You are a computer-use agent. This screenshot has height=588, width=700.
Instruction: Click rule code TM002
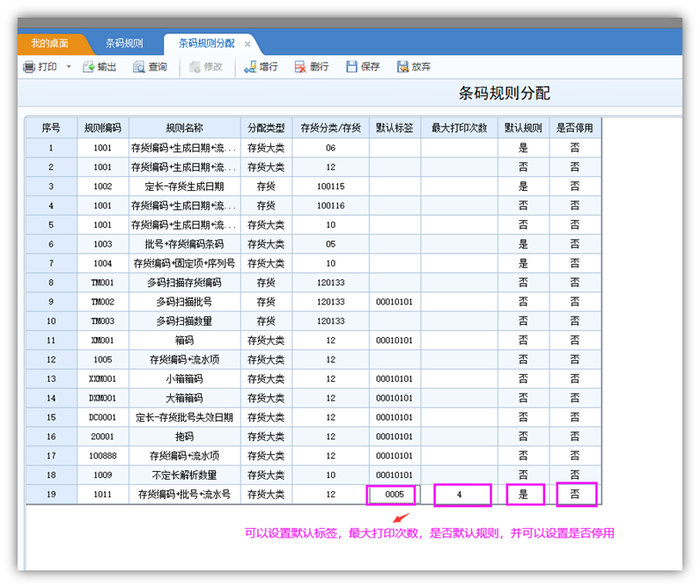(x=103, y=302)
